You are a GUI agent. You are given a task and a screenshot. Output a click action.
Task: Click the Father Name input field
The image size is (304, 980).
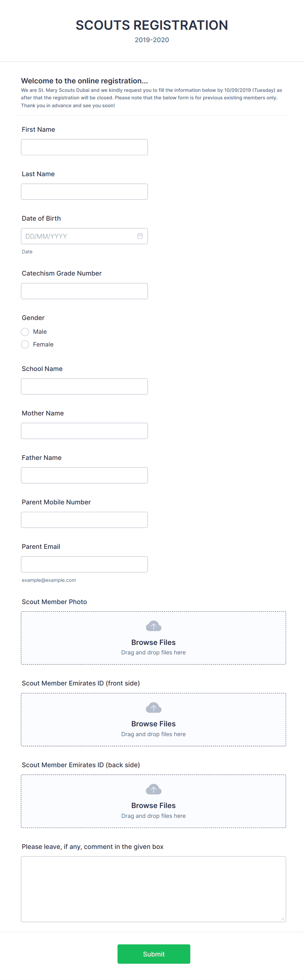click(84, 475)
